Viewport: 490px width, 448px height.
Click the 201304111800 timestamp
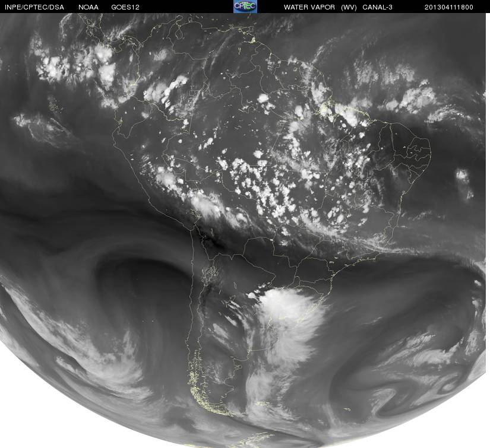point(449,7)
